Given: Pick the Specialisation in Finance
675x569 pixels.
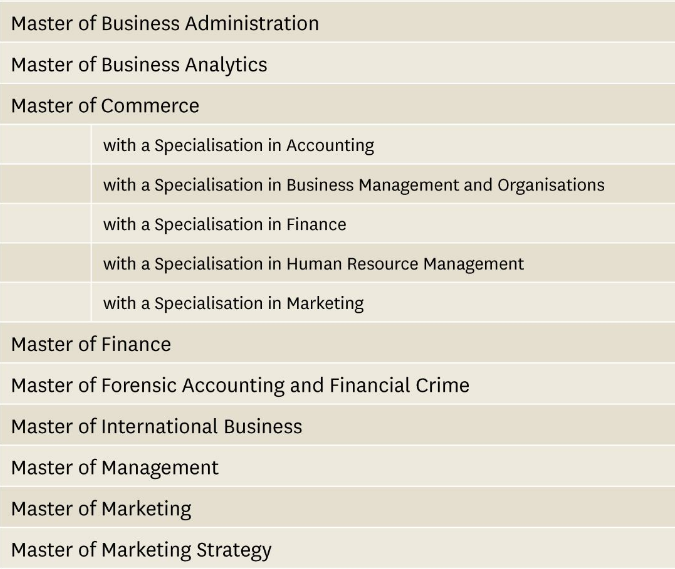Looking at the screenshot, I should click(224, 225).
